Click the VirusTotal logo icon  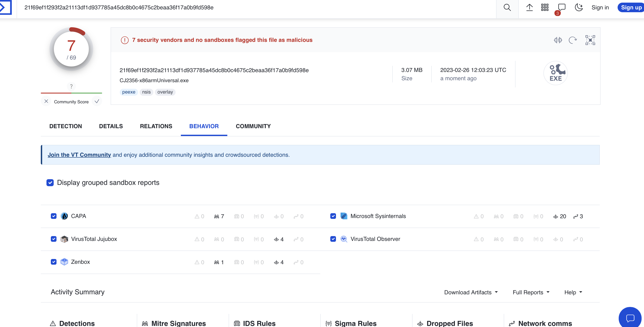[x=5, y=7]
